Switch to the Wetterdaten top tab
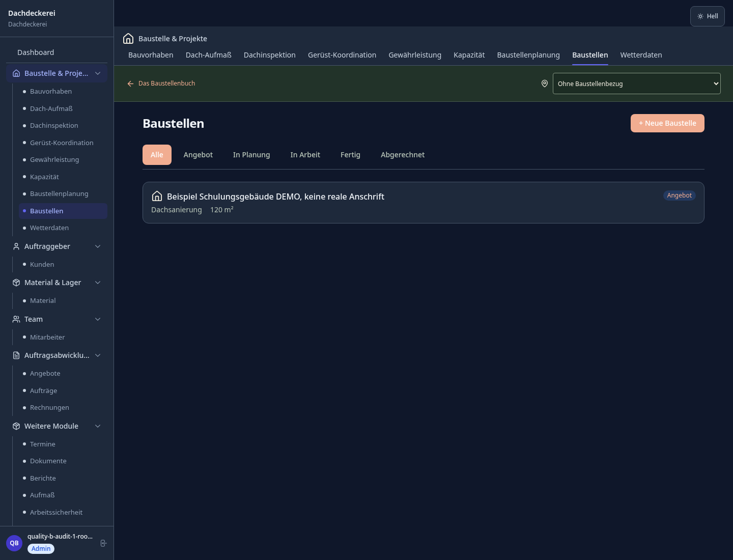This screenshot has height=560, width=733. (641, 55)
